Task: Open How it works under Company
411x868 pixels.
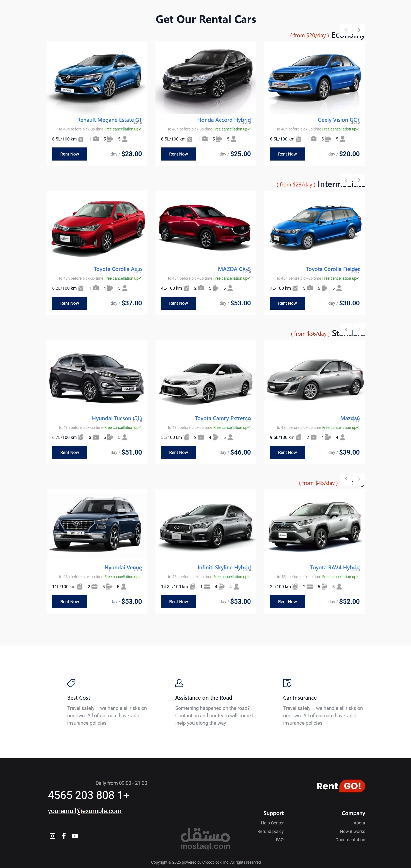Action: click(x=352, y=831)
